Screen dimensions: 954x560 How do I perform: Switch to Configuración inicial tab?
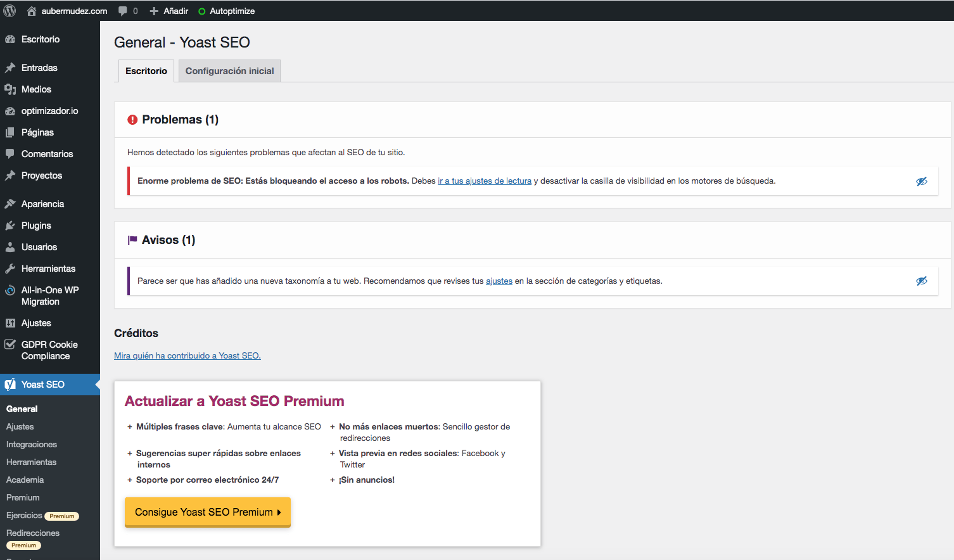point(229,71)
